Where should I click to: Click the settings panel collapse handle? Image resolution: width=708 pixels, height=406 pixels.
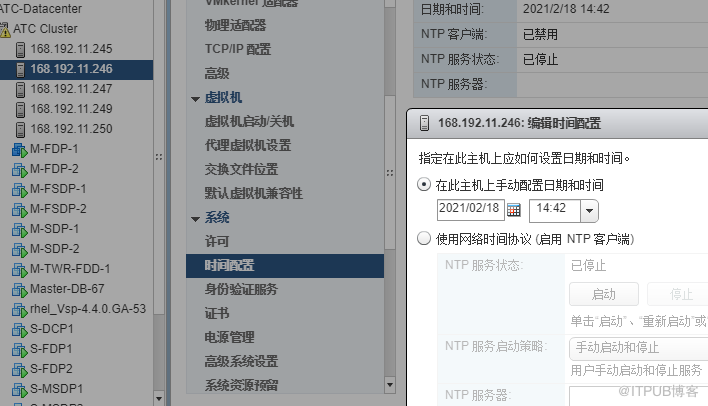point(390,173)
